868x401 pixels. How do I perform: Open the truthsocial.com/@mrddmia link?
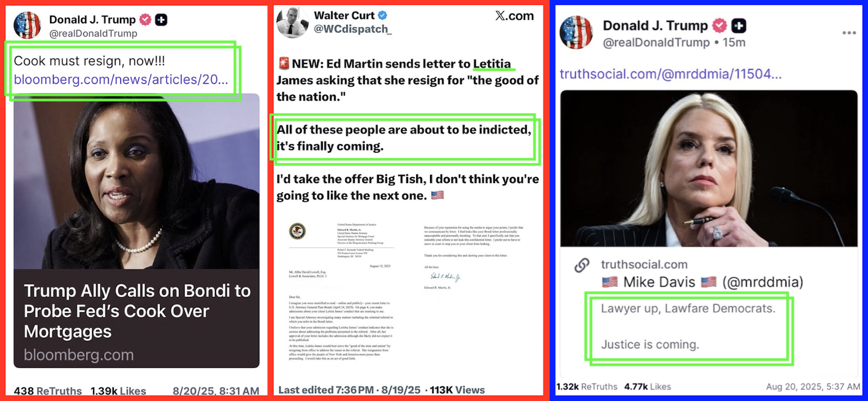(671, 74)
